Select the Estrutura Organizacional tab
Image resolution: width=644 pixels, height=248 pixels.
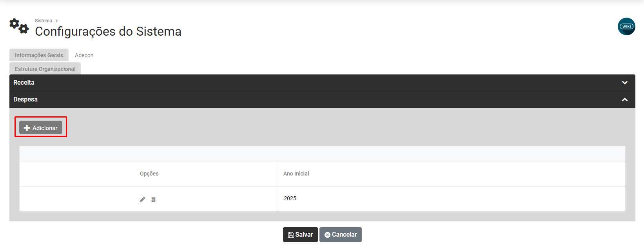pyautogui.click(x=45, y=69)
